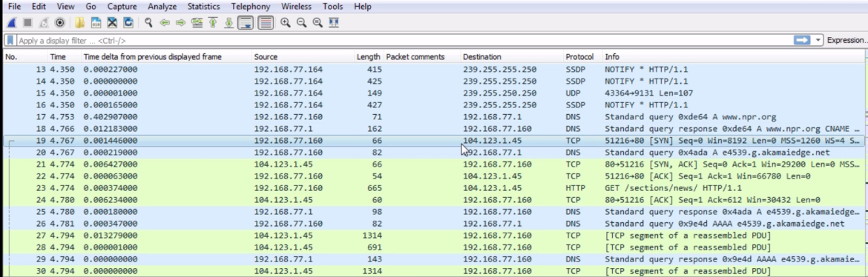Open the Statistics menu
Viewport: 868px width, 277px height.
coord(204,7)
